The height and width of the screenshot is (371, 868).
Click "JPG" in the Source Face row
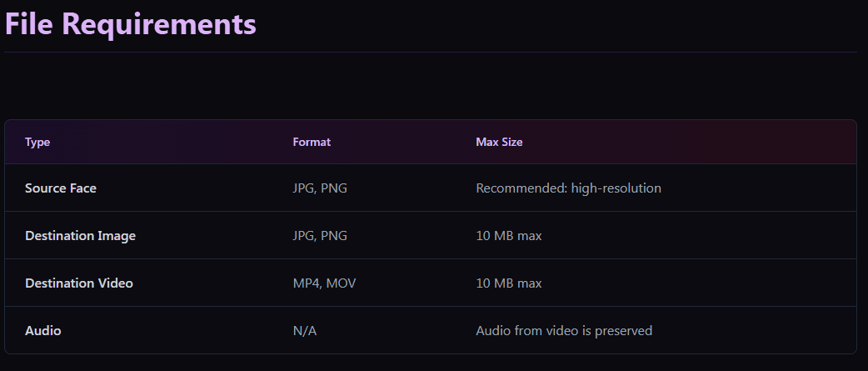click(303, 188)
